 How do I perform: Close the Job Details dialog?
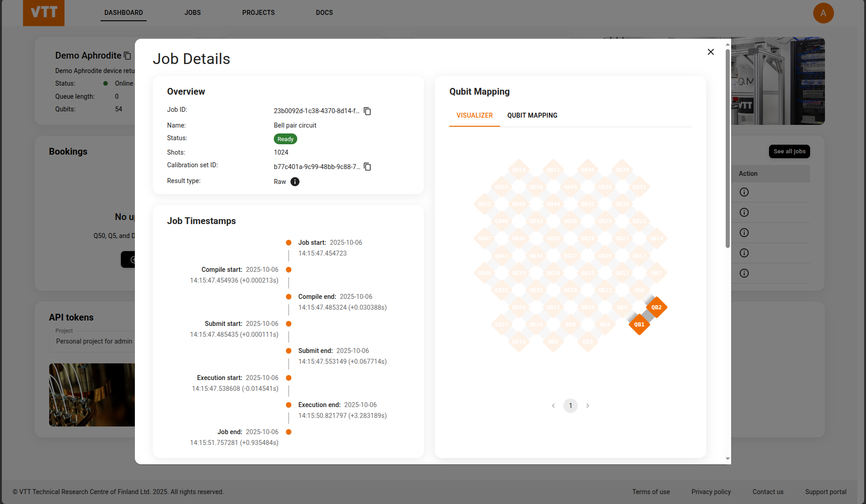click(711, 52)
